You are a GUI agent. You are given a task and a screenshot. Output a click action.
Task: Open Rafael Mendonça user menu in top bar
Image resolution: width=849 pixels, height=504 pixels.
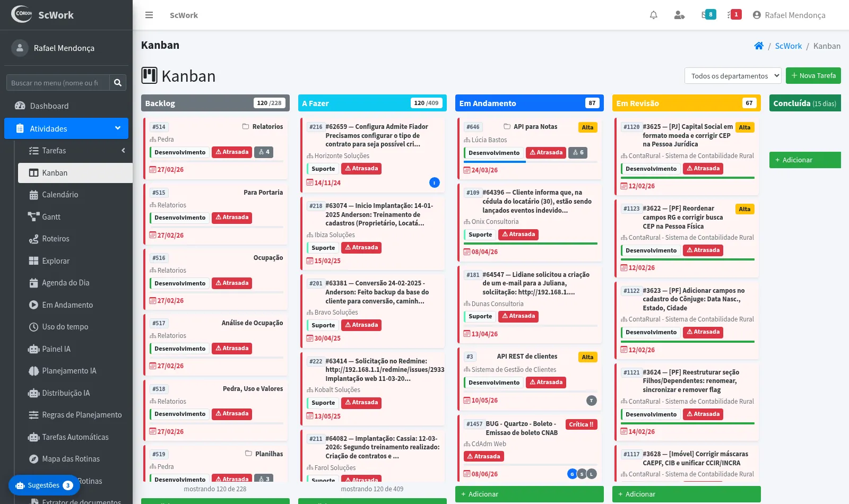[789, 15]
